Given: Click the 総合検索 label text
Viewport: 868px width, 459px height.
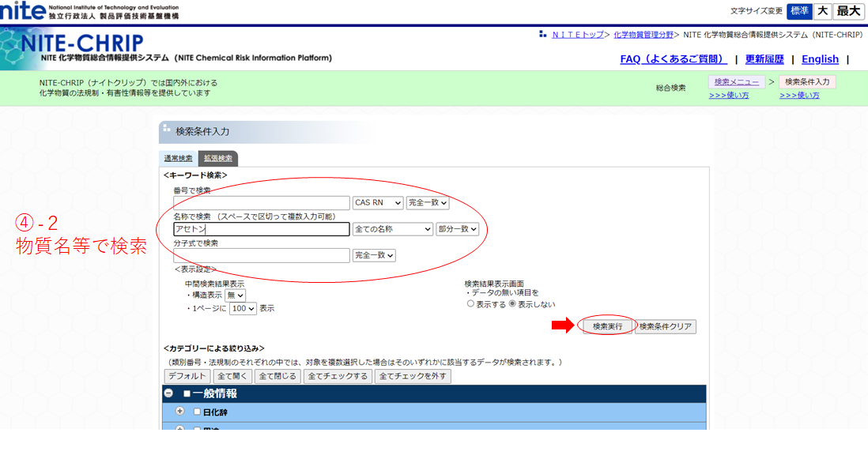Looking at the screenshot, I should coord(671,88).
